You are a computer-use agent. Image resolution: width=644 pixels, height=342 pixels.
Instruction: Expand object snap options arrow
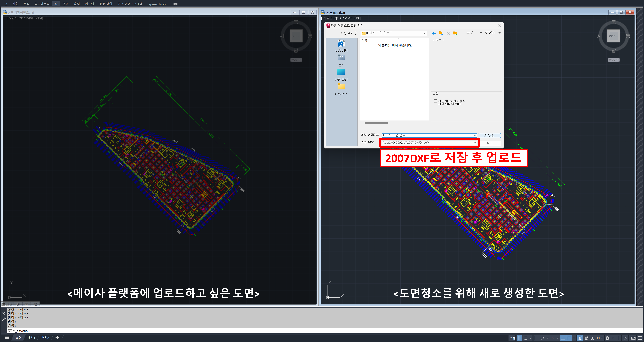574,338
